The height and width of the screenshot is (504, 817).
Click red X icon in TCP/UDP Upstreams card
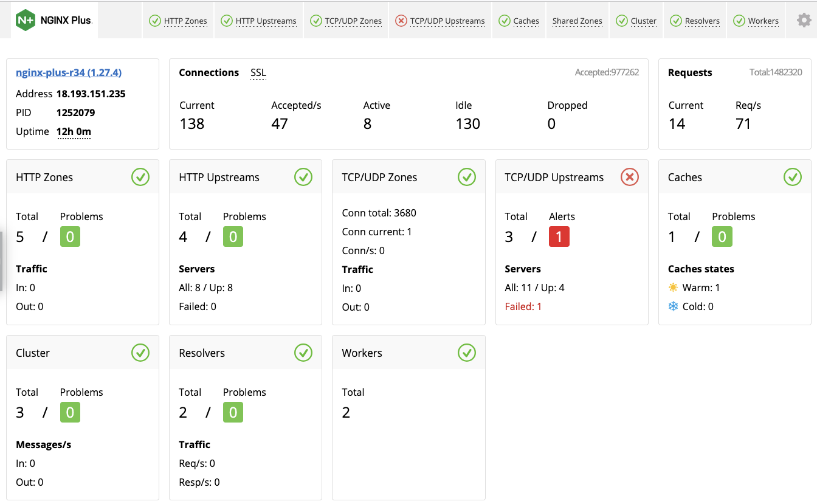coord(630,178)
